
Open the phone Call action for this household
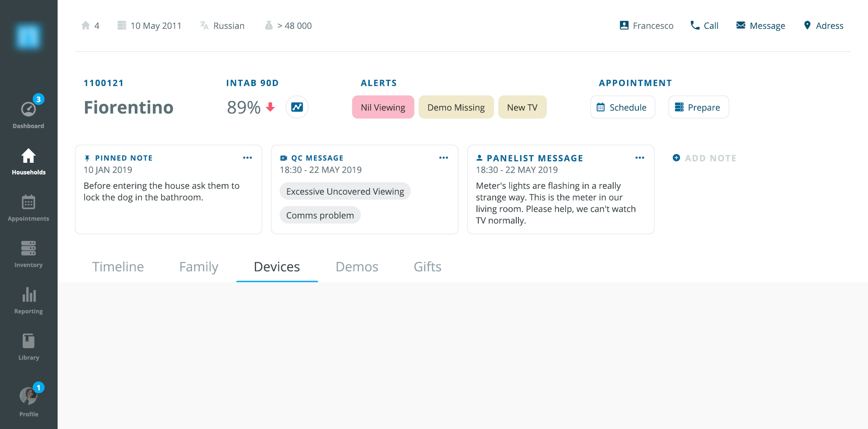(704, 25)
